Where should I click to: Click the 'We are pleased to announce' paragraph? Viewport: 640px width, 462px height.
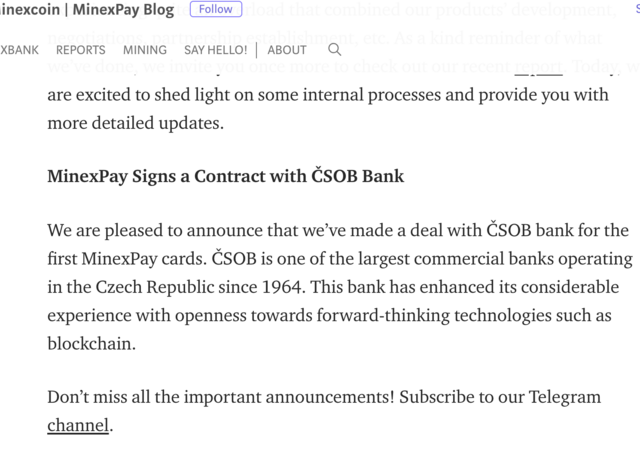tap(340, 287)
